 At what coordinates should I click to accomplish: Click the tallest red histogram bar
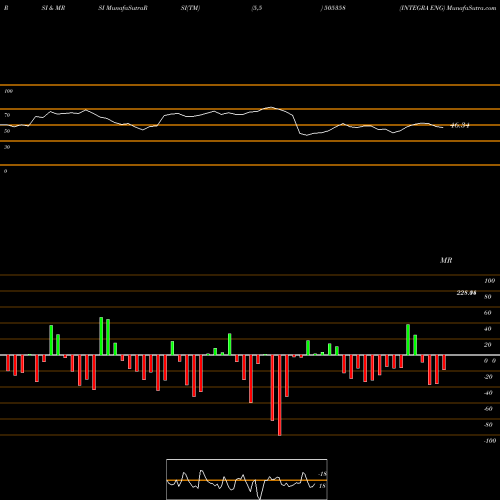[x=280, y=395]
